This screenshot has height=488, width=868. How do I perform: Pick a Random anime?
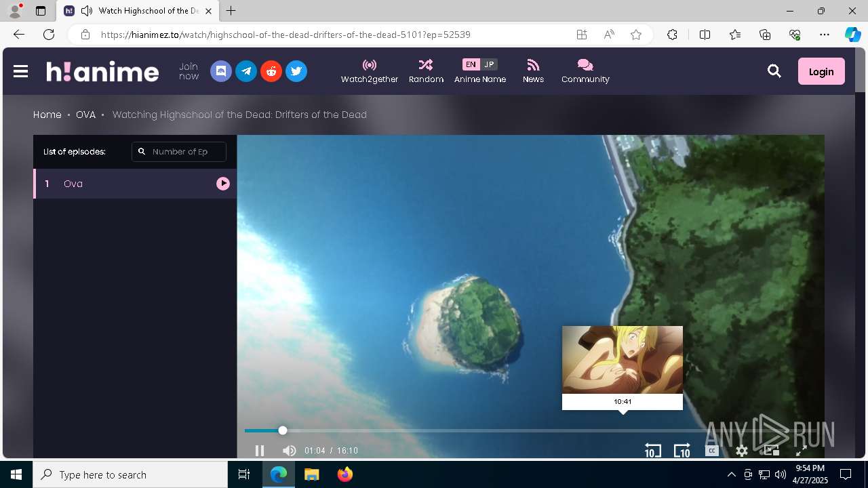click(426, 71)
